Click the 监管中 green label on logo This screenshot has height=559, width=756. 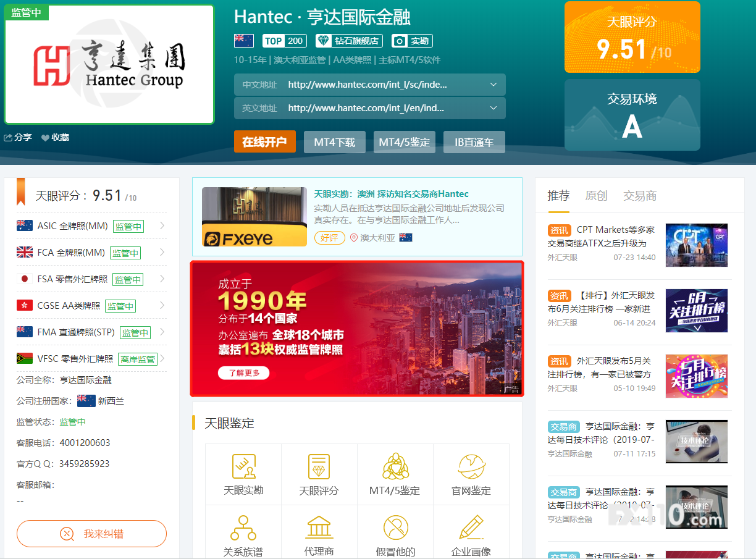pyautogui.click(x=27, y=12)
